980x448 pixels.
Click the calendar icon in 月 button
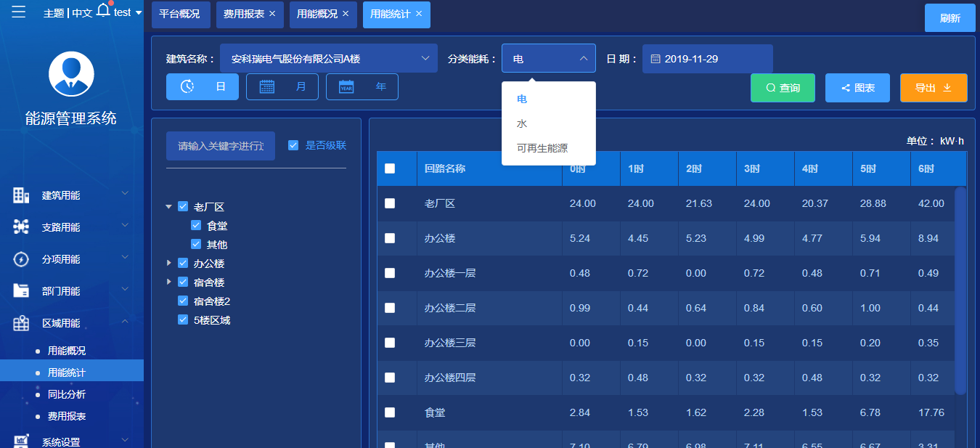pyautogui.click(x=266, y=86)
